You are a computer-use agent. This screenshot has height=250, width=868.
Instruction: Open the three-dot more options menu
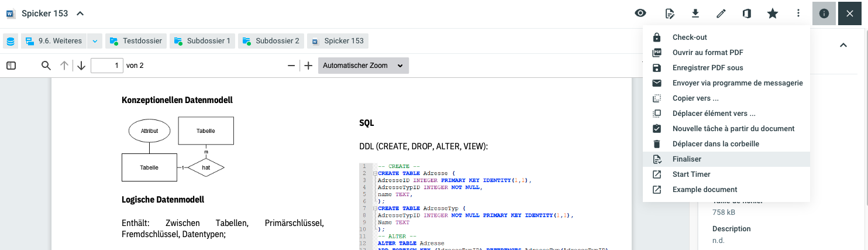click(x=798, y=13)
